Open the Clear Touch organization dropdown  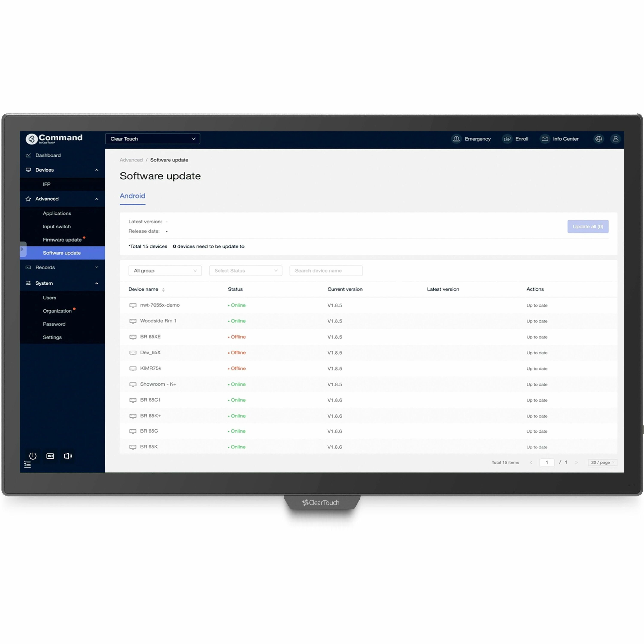pyautogui.click(x=153, y=139)
